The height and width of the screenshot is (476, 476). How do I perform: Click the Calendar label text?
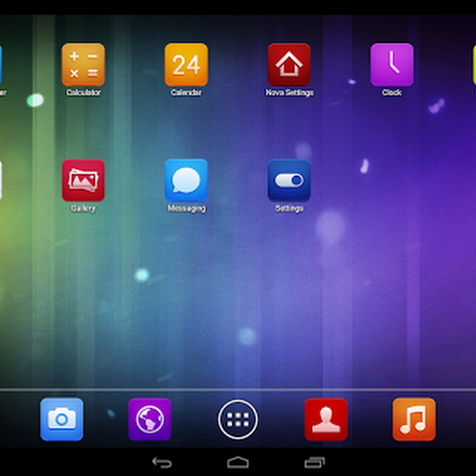coord(186,92)
